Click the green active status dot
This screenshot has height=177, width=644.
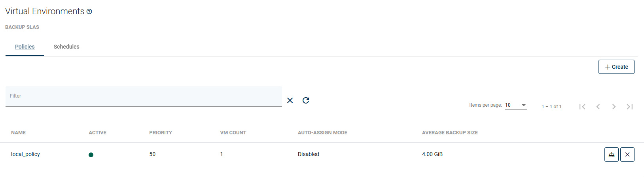(x=91, y=155)
